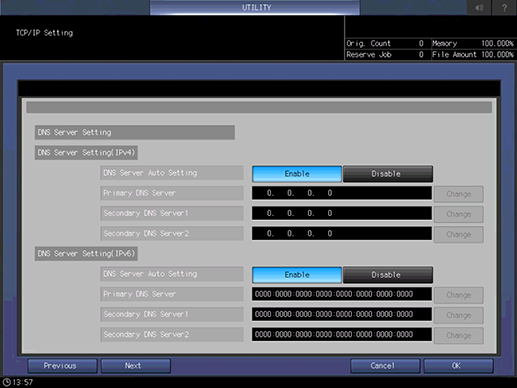Viewport: 517px width, 388px height.
Task: Enable IPv4 DNS Server Auto Setting
Action: [297, 174]
